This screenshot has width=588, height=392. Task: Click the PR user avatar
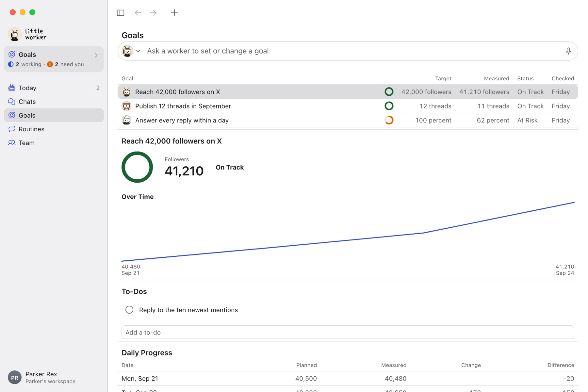(15, 378)
